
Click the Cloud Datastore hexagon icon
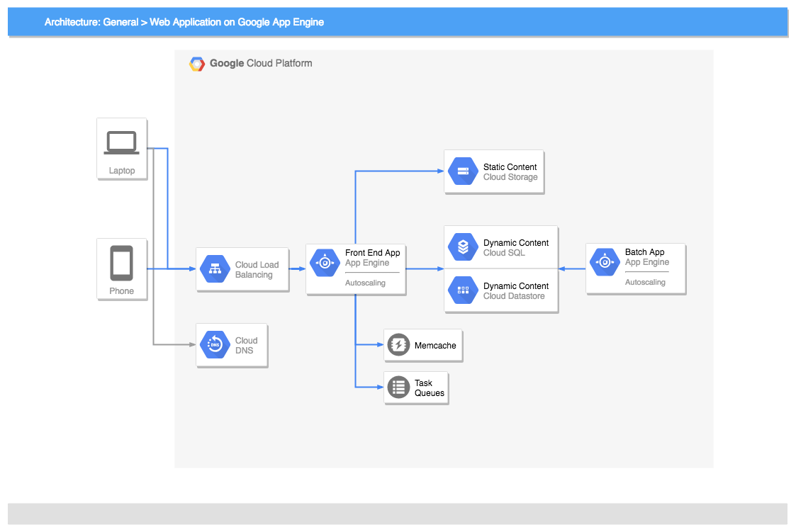coord(462,290)
